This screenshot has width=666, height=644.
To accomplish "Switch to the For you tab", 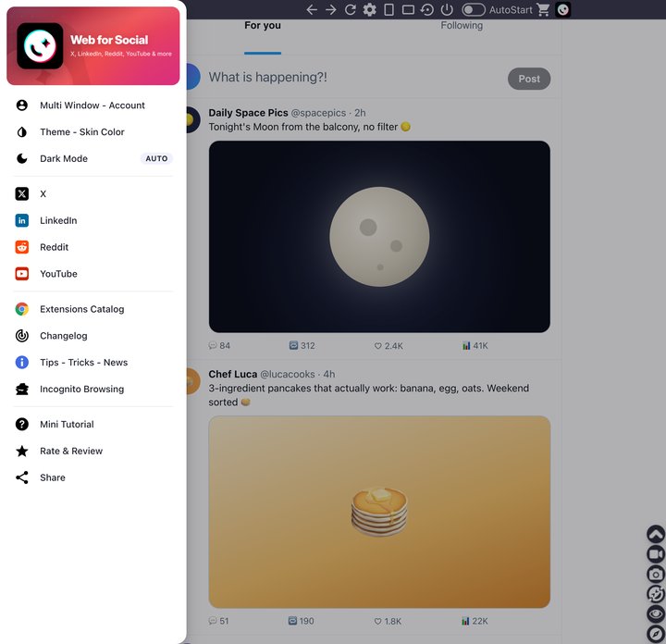I will [x=263, y=26].
